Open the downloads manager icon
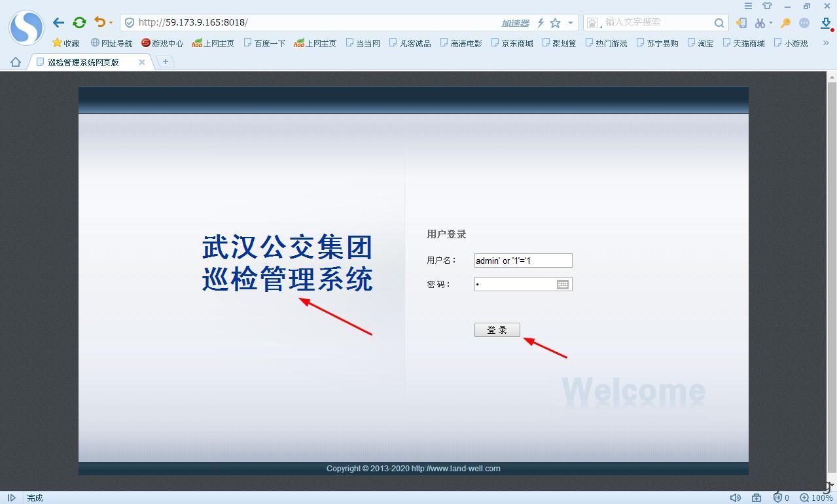837x504 pixels. point(827,23)
